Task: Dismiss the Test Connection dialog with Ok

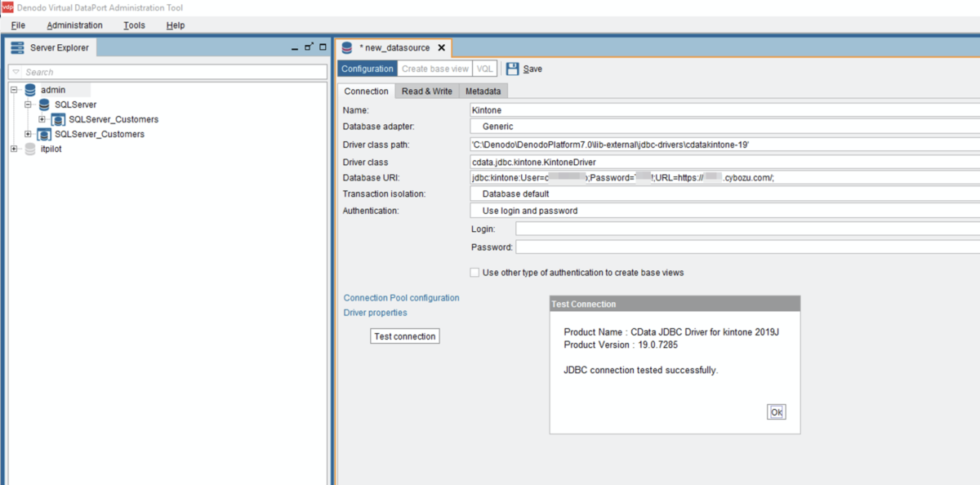Action: (777, 412)
